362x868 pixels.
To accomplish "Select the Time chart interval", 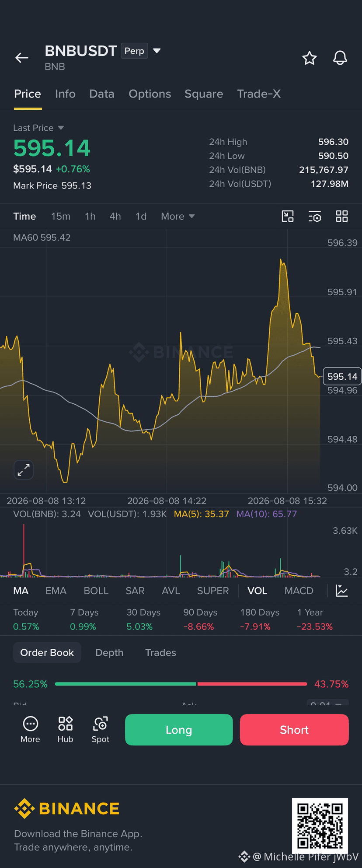I will tap(24, 216).
